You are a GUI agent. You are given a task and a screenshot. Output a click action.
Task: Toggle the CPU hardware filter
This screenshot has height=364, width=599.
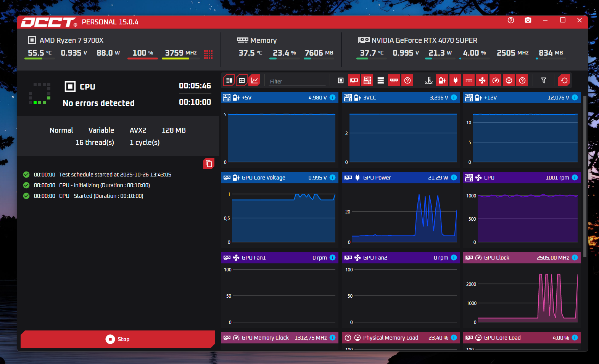click(341, 80)
